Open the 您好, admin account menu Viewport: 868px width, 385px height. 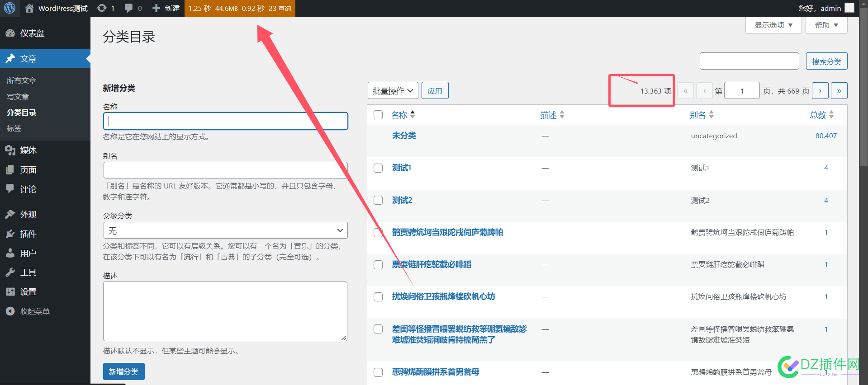826,8
